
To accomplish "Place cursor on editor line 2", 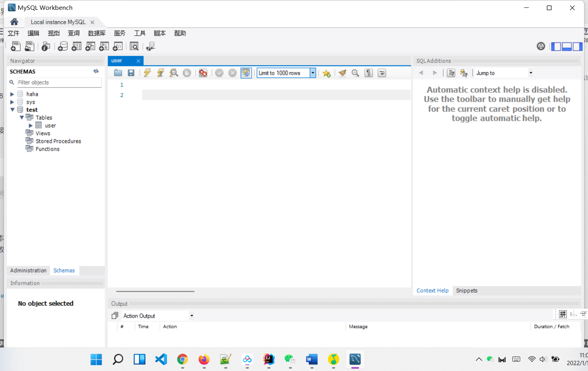I will tap(276, 95).
